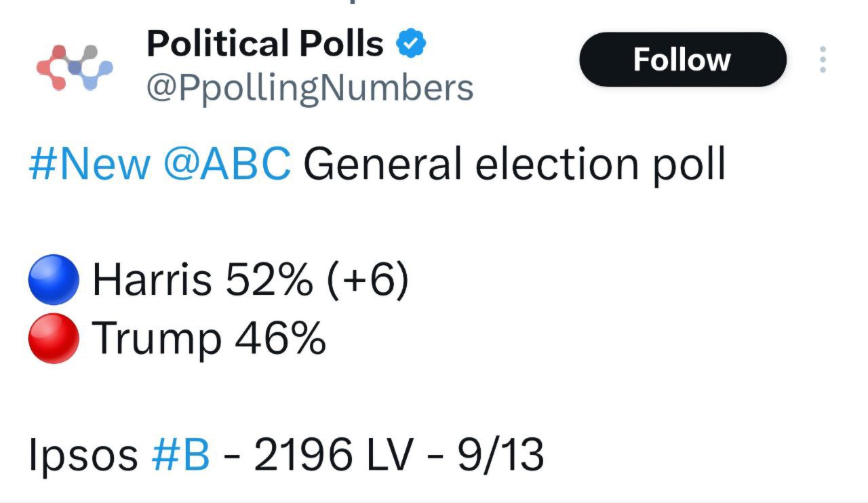The image size is (868, 503).
Task: Click the '9/13' date text
Action: click(x=500, y=455)
